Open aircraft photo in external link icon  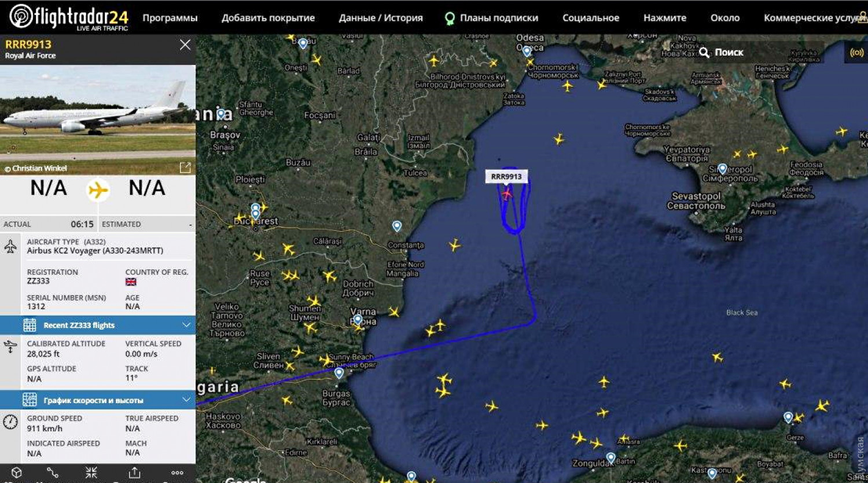(185, 167)
